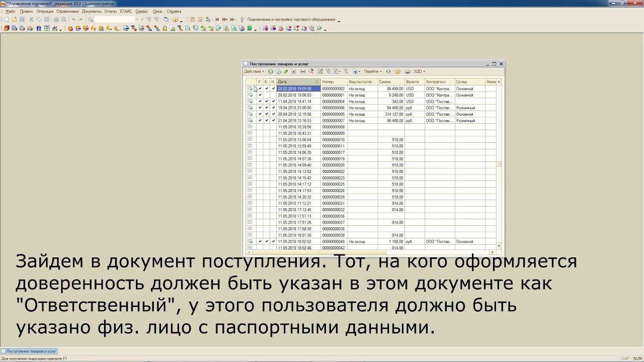
Task: Click the У checkmark in row 00000000049
Action: 260,241
